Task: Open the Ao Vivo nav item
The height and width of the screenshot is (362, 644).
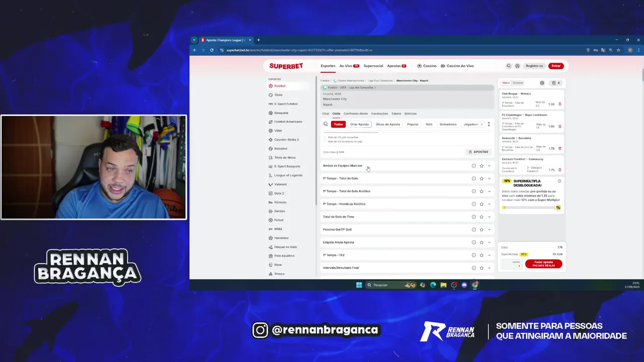Action: point(349,66)
